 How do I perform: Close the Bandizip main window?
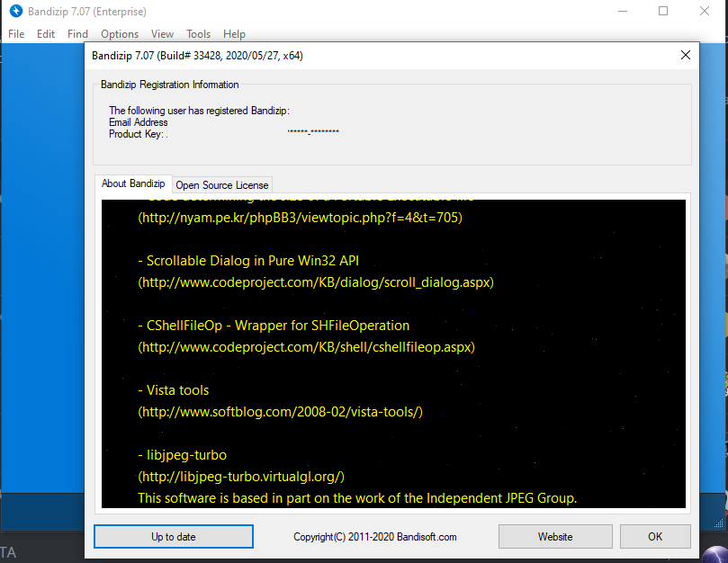(705, 11)
